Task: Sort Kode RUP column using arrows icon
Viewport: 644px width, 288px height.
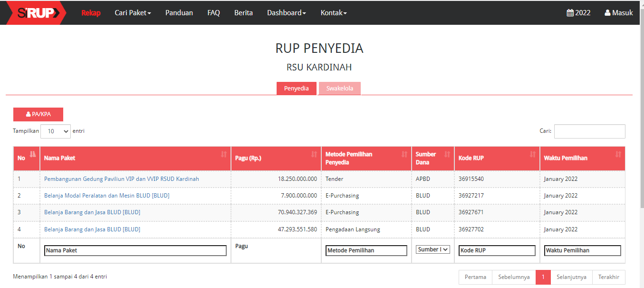Action: pos(533,154)
